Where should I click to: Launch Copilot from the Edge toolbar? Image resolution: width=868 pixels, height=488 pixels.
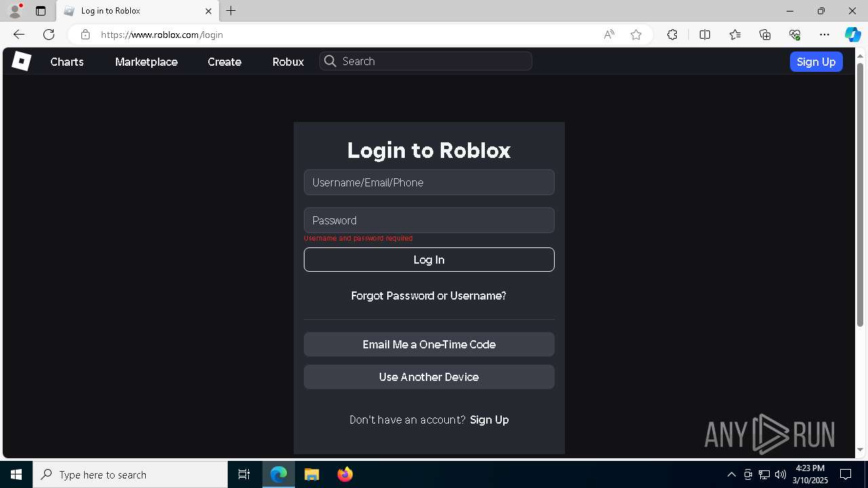(852, 35)
